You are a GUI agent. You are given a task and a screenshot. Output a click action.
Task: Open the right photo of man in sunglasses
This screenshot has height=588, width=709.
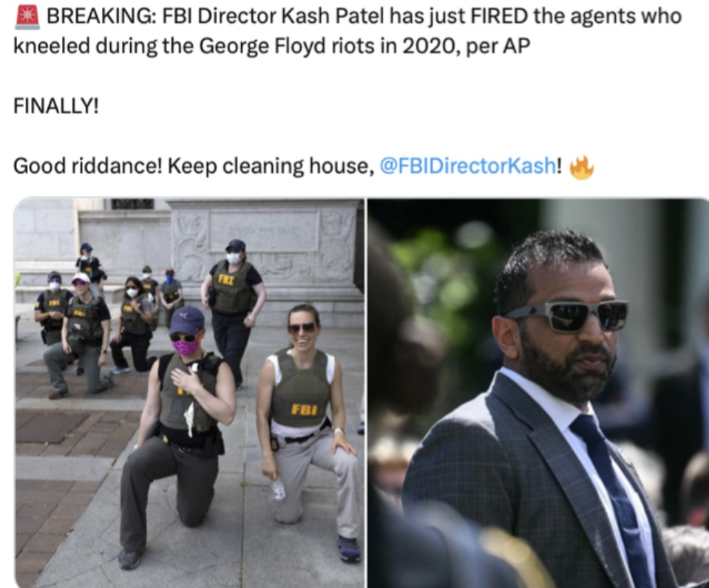coord(538,393)
